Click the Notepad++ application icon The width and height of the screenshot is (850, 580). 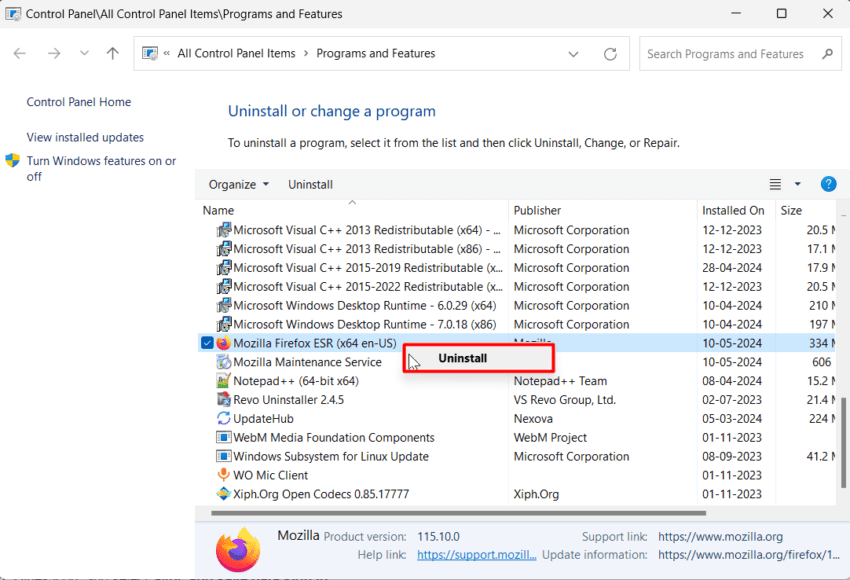(x=224, y=380)
